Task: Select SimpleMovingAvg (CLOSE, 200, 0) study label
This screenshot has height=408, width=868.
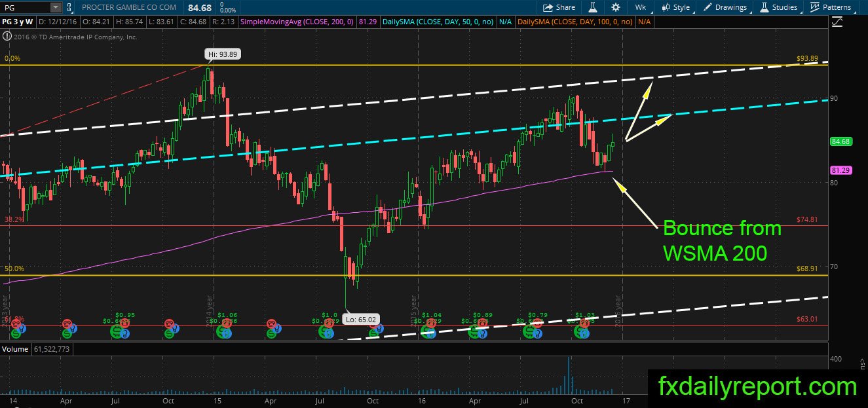Action: tap(296, 22)
